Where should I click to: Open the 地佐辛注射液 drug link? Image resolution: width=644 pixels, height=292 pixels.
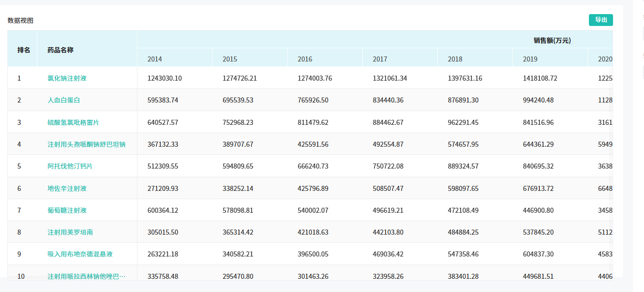tap(67, 189)
